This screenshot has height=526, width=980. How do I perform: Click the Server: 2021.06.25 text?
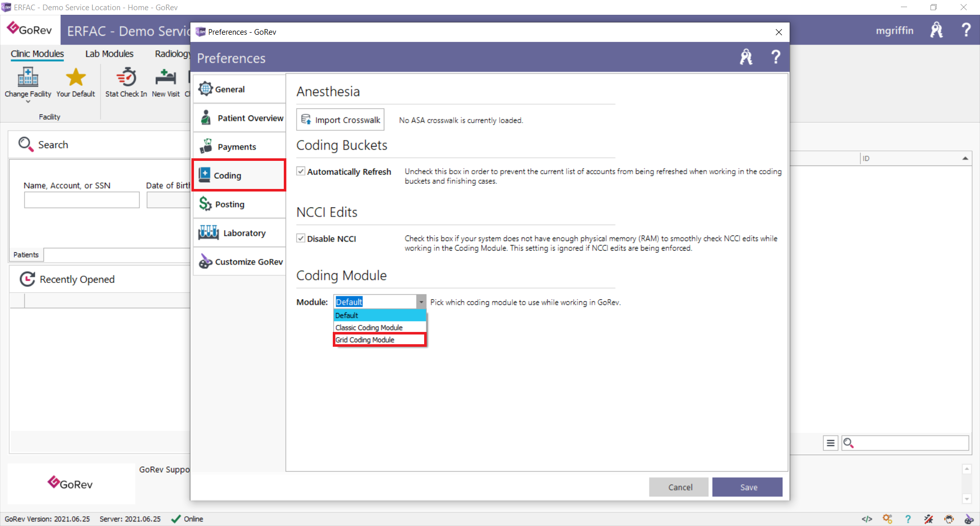click(130, 519)
